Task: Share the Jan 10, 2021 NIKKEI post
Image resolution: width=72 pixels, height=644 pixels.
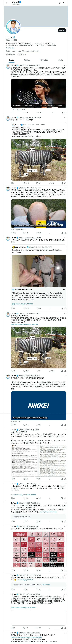Action: [x=65, y=425]
